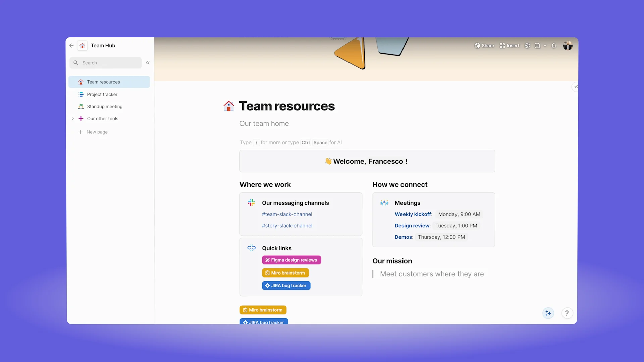Image resolution: width=644 pixels, height=362 pixels.
Task: Select the yellow Miro brainstorm chip
Action: (x=285, y=273)
